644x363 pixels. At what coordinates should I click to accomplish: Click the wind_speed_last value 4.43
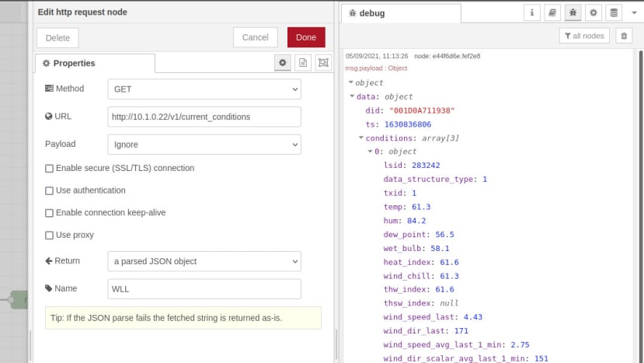tap(473, 317)
